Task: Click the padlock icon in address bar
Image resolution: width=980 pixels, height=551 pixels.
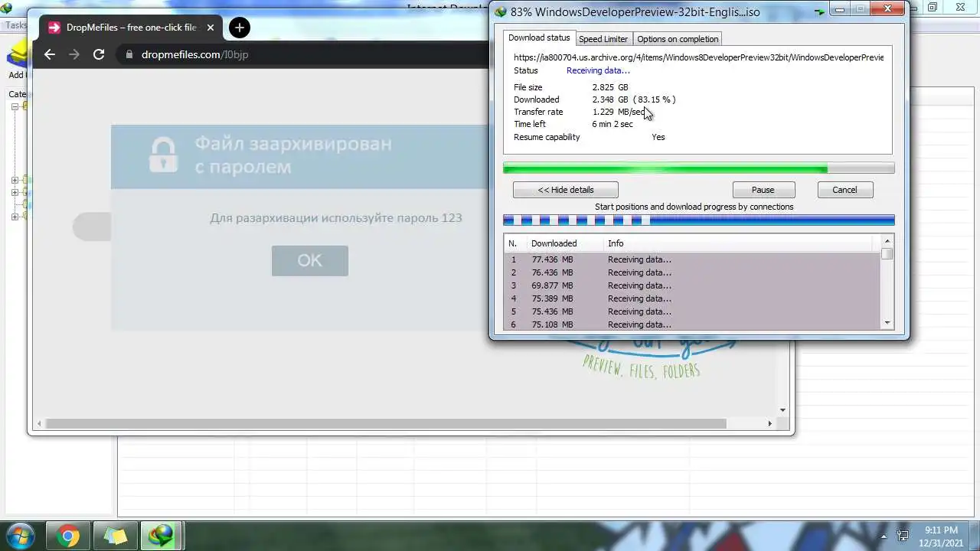Action: pyautogui.click(x=129, y=54)
